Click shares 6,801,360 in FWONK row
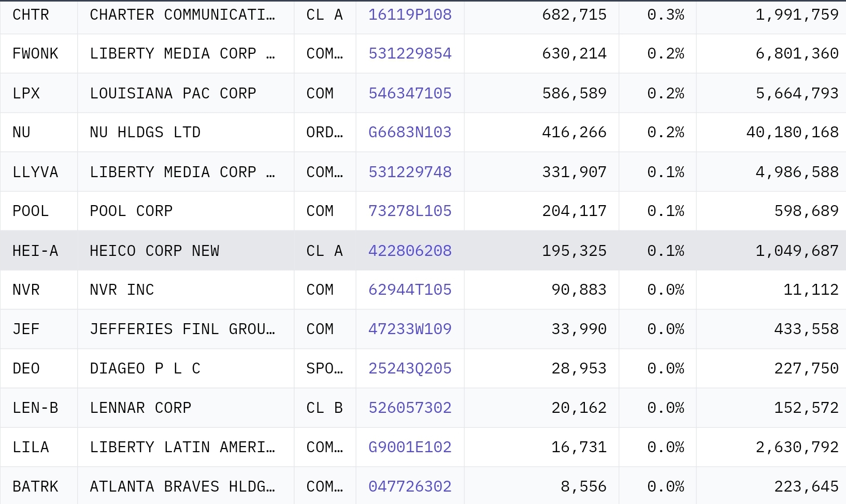This screenshot has height=504, width=846. pyautogui.click(x=797, y=53)
